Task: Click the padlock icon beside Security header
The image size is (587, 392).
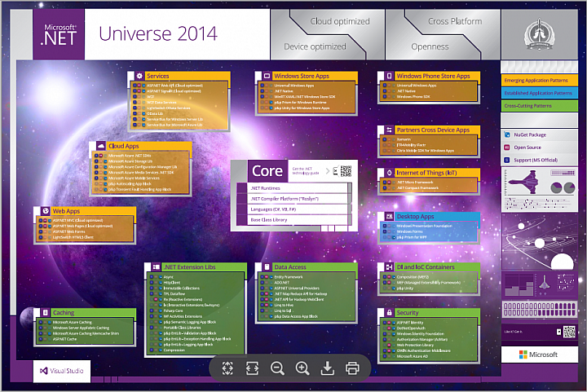Action: [390, 313]
